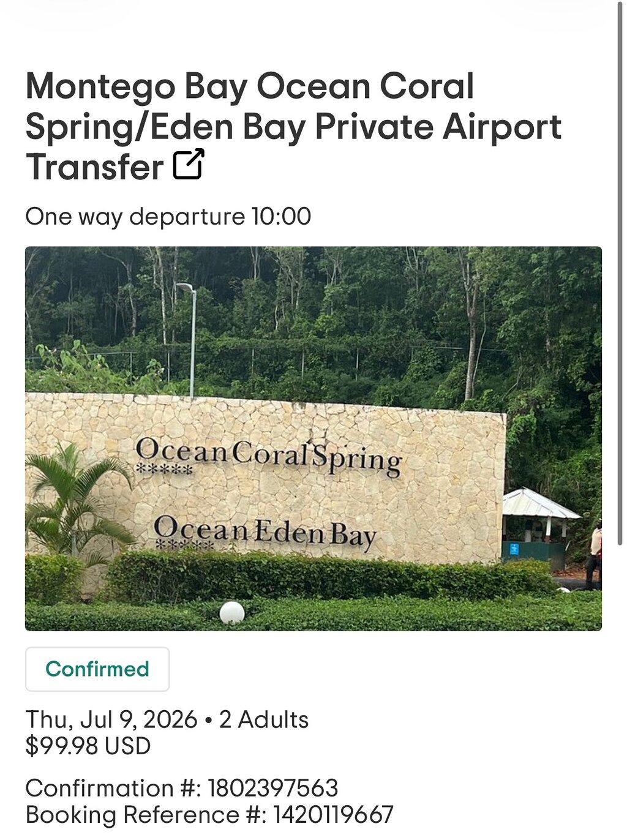The image size is (627, 840).
Task: Click the Confirmed status badge
Action: (97, 669)
